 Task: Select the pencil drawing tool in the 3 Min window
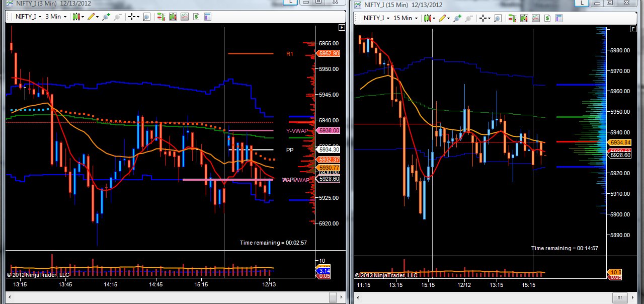[92, 17]
